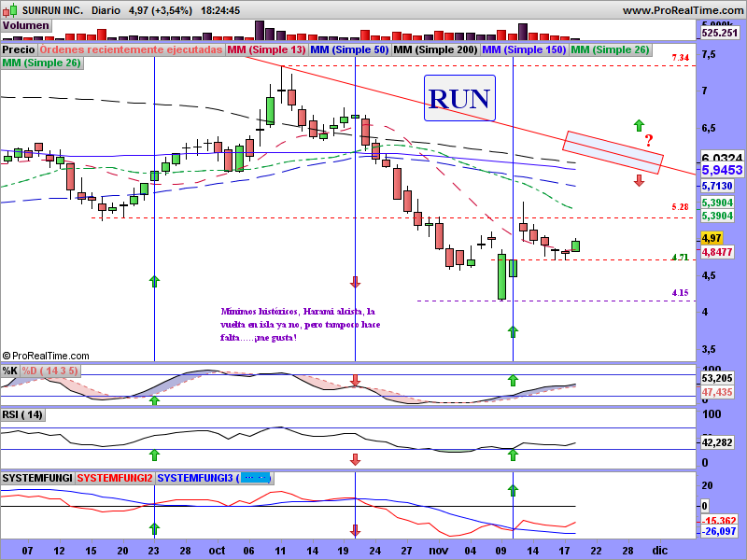Open the SYSTEMFUNGI indicator label
The width and height of the screenshot is (747, 560).
point(37,478)
